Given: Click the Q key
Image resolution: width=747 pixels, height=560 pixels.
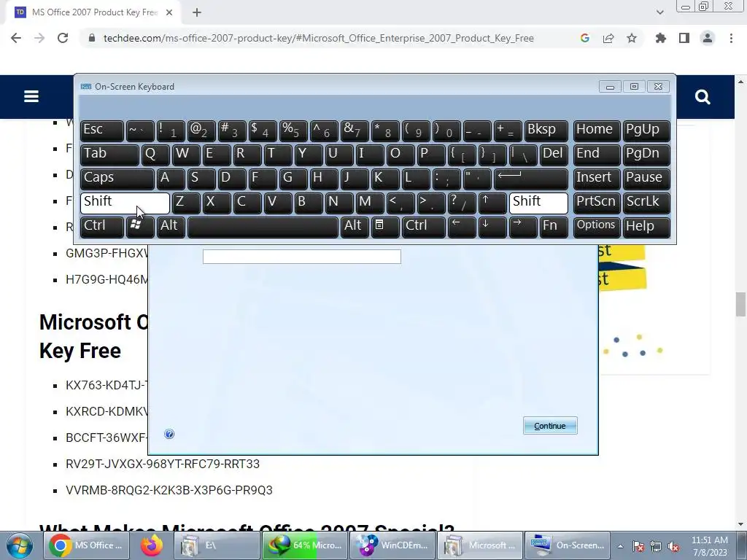Looking at the screenshot, I should pyautogui.click(x=155, y=155).
